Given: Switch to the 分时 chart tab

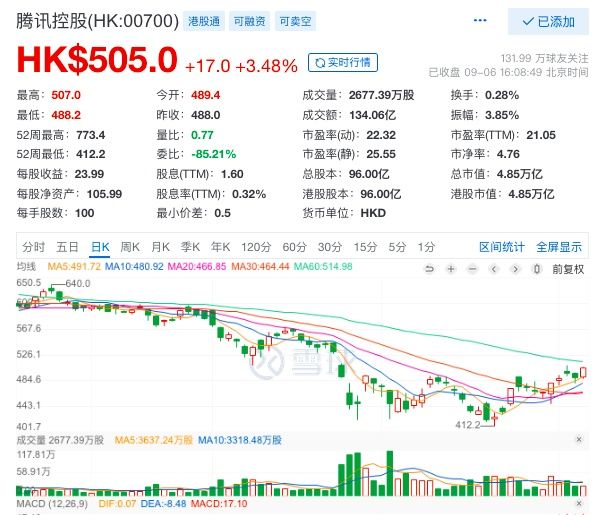Looking at the screenshot, I should (34, 247).
